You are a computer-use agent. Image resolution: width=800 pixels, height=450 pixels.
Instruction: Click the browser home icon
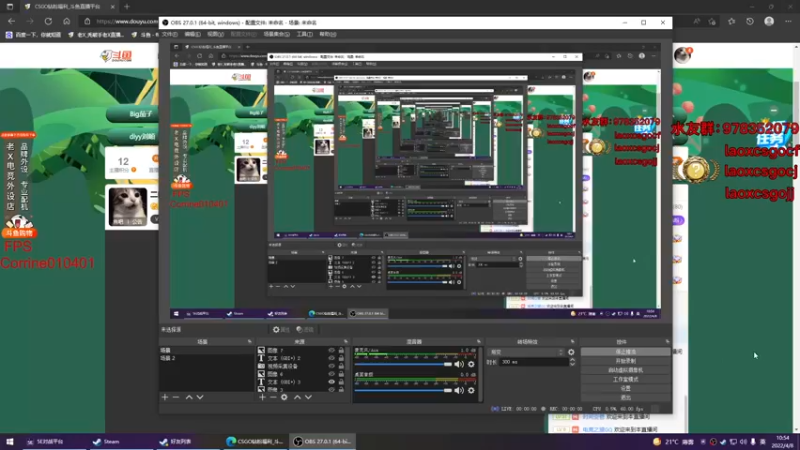point(66,21)
